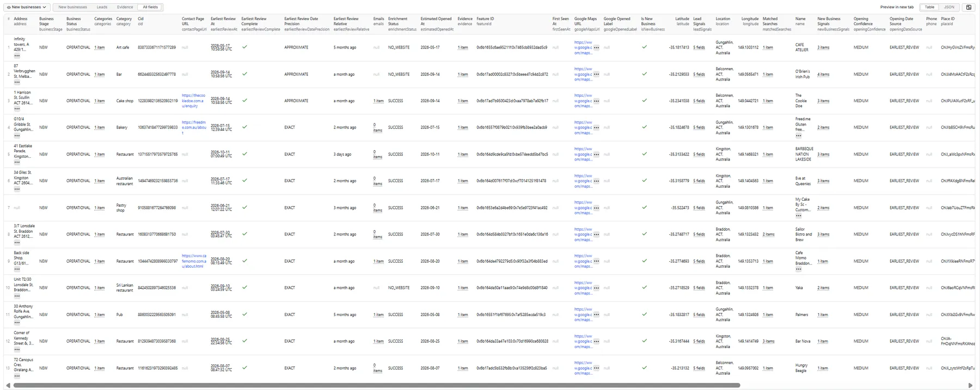Click the Is New Business column header
Viewport: 980px width, 390px height.
(653, 23)
